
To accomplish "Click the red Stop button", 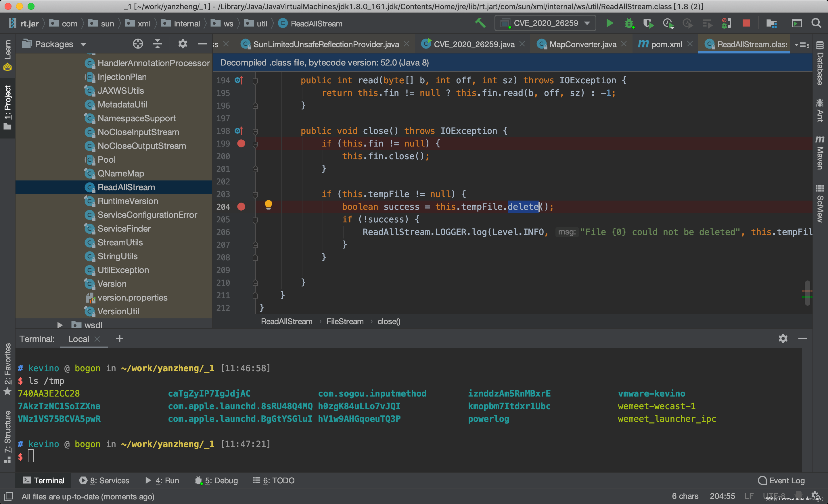I will click(746, 23).
